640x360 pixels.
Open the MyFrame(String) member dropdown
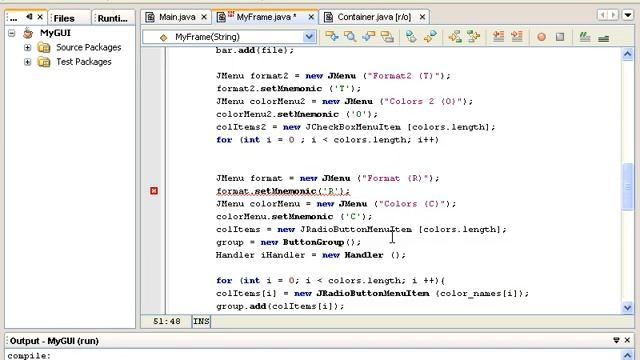click(x=309, y=37)
